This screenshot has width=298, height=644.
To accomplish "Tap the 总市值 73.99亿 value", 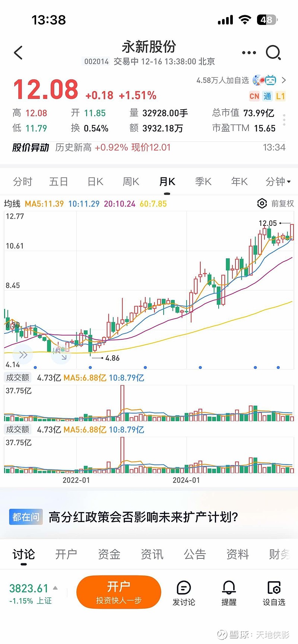I will 243,113.
